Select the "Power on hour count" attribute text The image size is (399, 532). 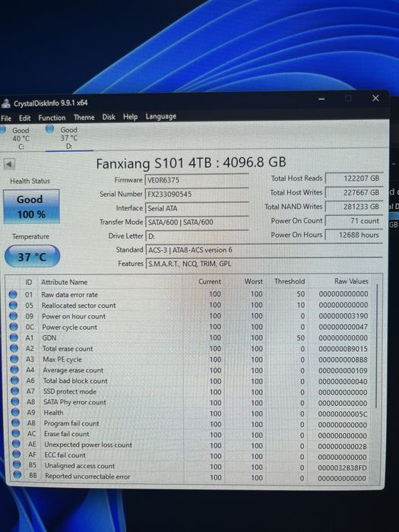pyautogui.click(x=74, y=316)
